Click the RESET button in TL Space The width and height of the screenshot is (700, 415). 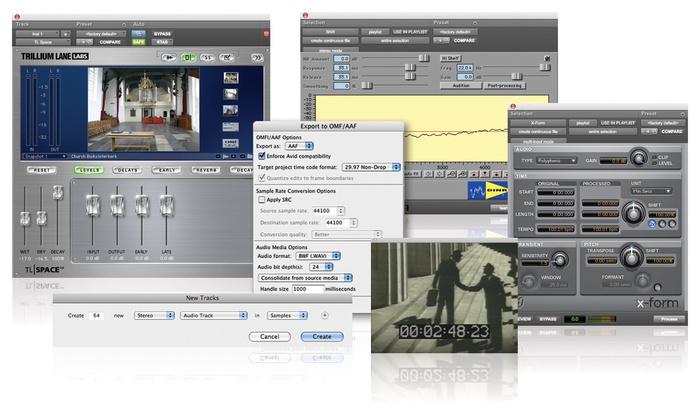pos(42,170)
